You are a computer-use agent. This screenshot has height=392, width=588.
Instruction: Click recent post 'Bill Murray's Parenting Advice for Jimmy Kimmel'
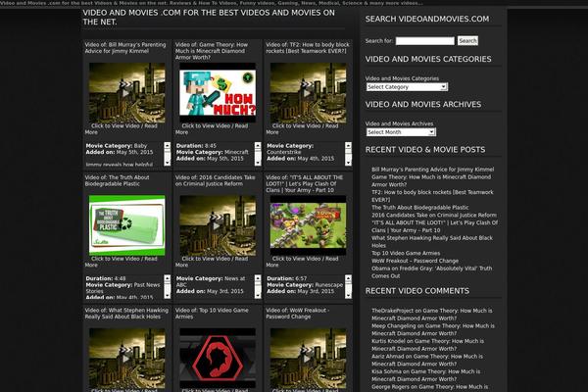click(x=433, y=170)
